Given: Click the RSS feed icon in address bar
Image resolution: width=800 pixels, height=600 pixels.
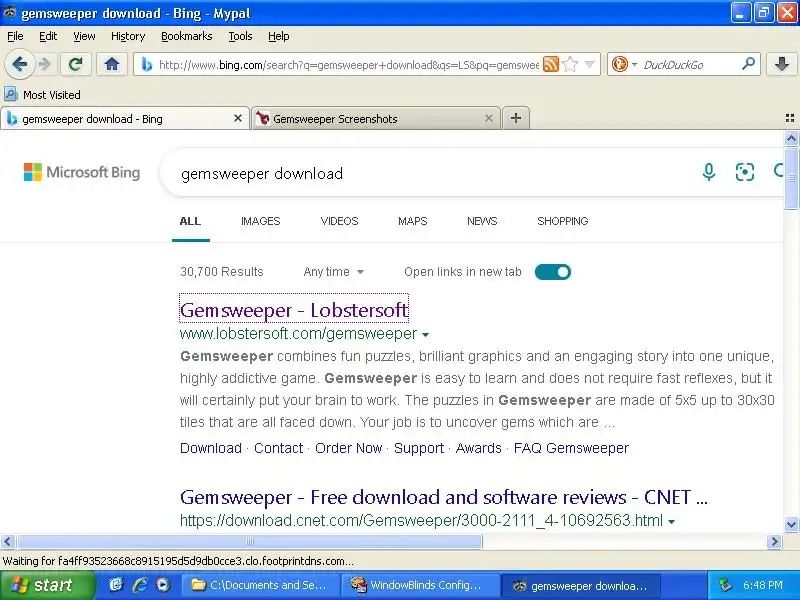Looking at the screenshot, I should pos(551,65).
